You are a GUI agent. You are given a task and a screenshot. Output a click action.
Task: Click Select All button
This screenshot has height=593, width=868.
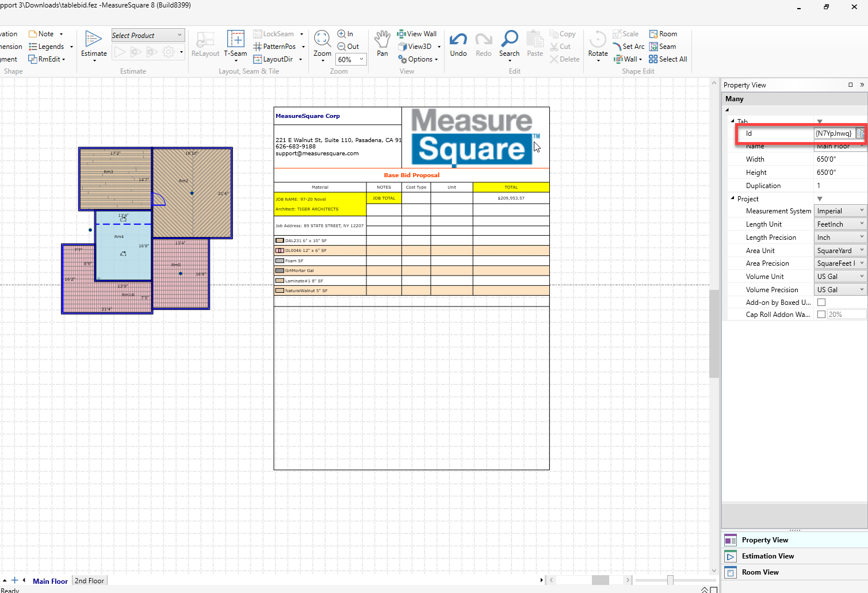click(668, 59)
